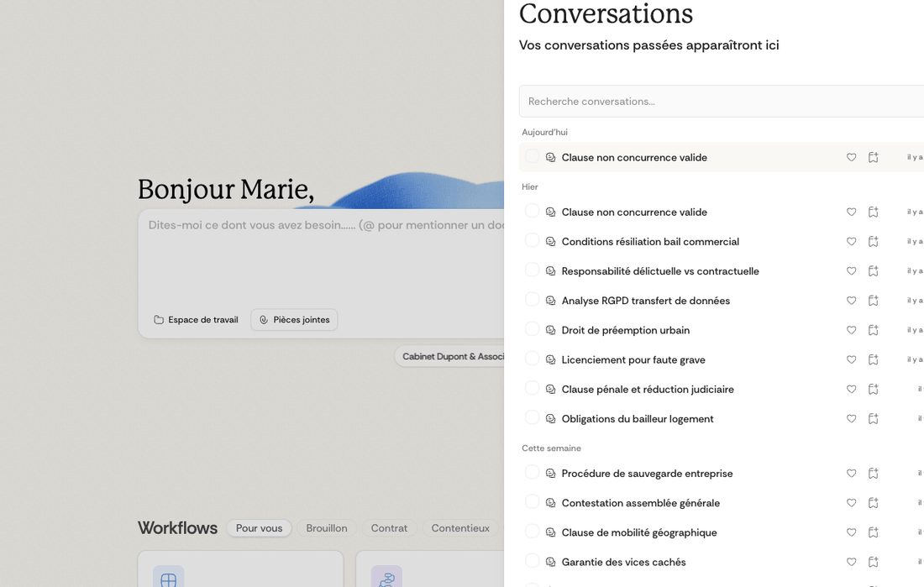Viewport: 924px width, 587px height.
Task: Click the chat icon beside 'Droit de préemption urbain'
Action: pos(550,330)
